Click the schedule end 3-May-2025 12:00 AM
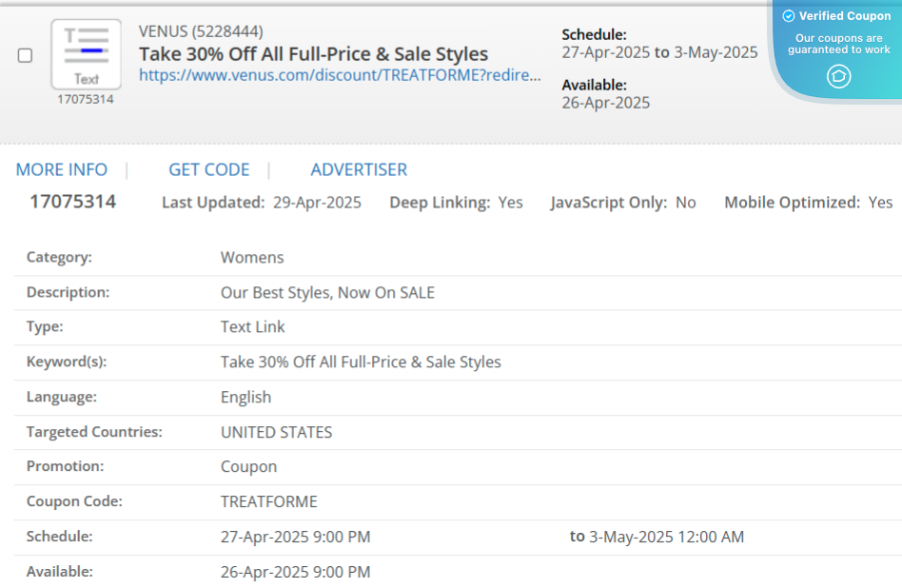Image resolution: width=902 pixels, height=588 pixels. point(666,537)
